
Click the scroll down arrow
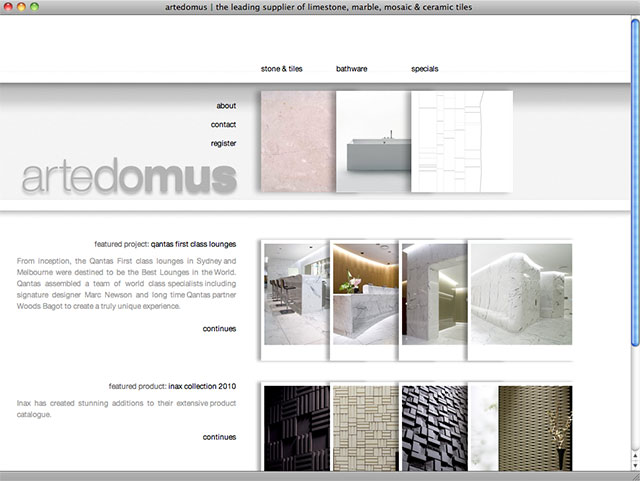(636, 465)
